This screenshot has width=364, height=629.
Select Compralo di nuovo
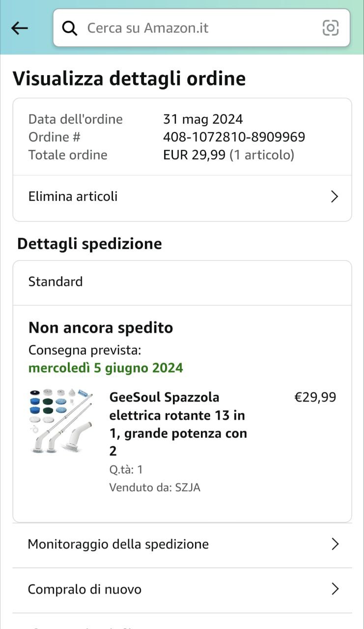point(84,589)
